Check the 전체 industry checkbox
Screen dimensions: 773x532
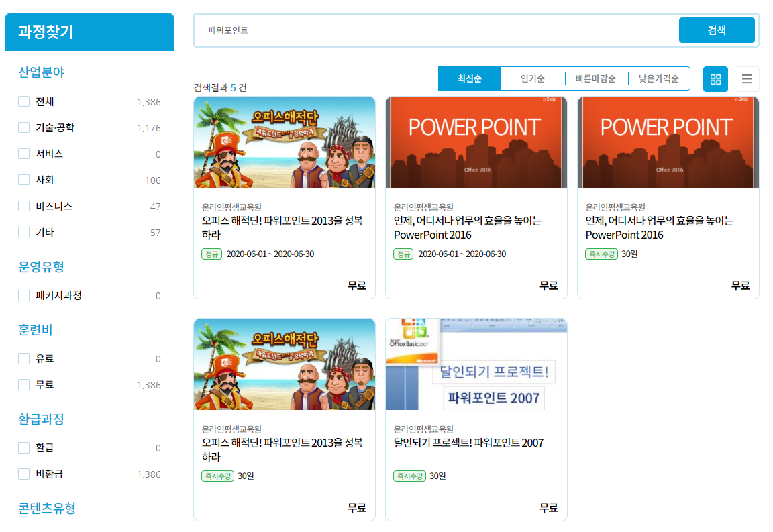pyautogui.click(x=23, y=101)
